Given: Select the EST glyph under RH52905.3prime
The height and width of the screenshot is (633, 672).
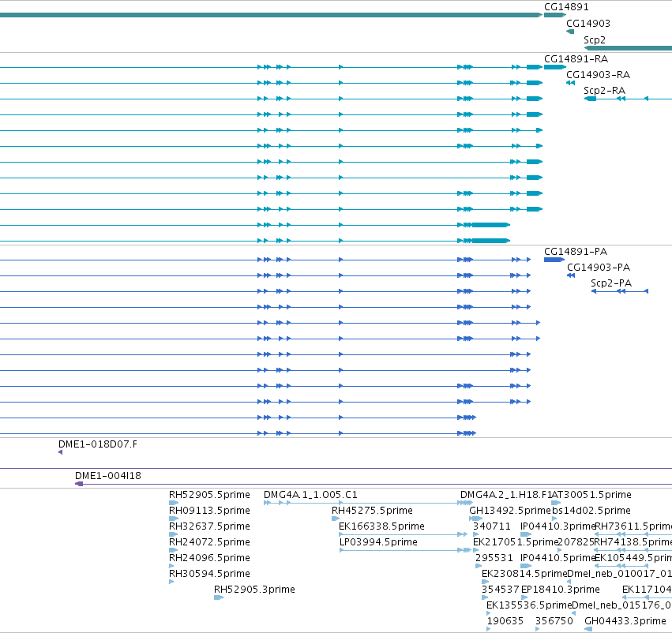Looking at the screenshot, I should (x=219, y=597).
